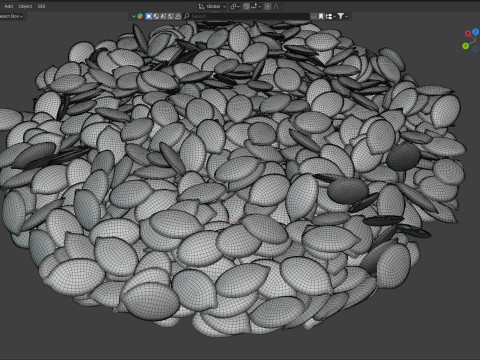
Task: Click the bookmark icon in asset bar
Action: pyautogui.click(x=321, y=16)
